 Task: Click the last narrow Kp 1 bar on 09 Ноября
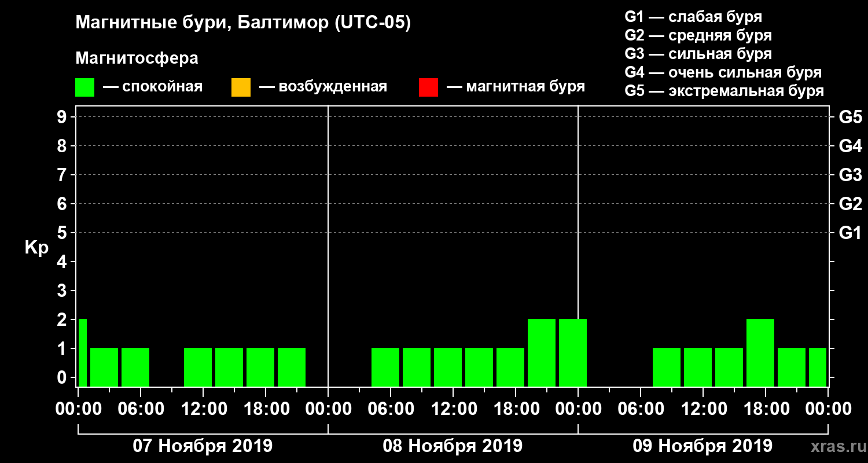click(x=818, y=367)
